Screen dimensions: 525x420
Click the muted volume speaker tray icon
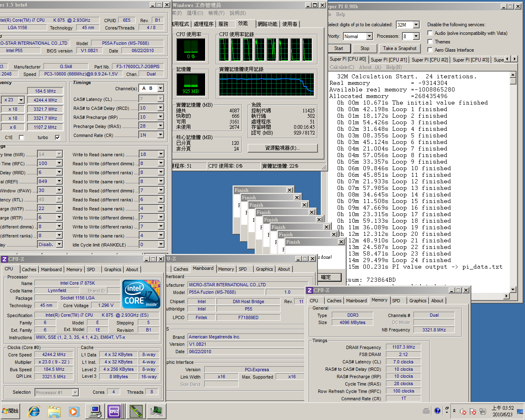tap(463, 411)
